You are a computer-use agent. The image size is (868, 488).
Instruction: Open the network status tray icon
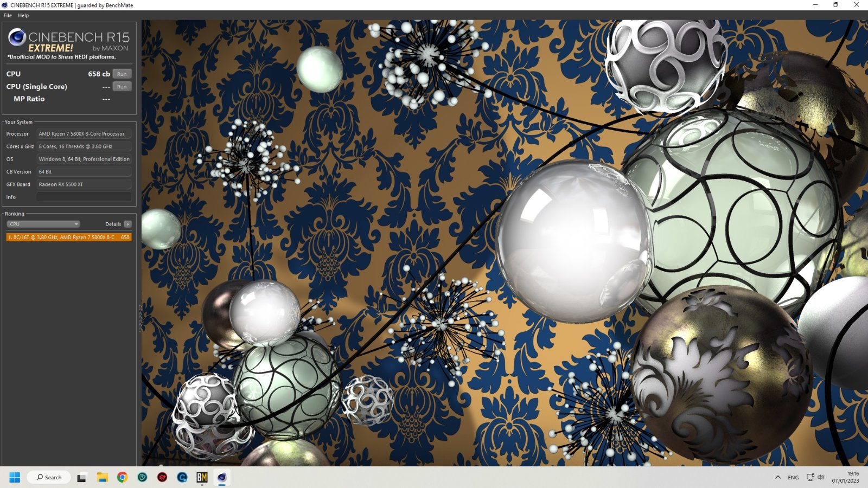(x=810, y=477)
